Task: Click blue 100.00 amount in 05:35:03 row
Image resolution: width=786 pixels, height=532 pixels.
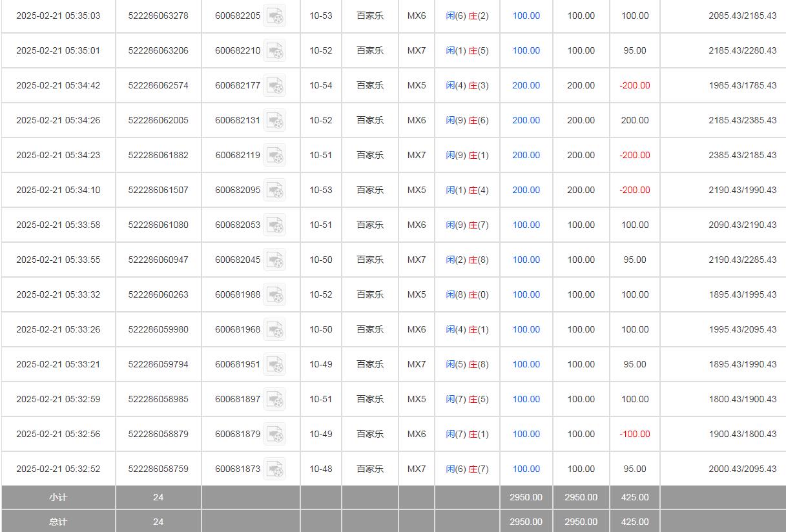Action: [x=526, y=15]
